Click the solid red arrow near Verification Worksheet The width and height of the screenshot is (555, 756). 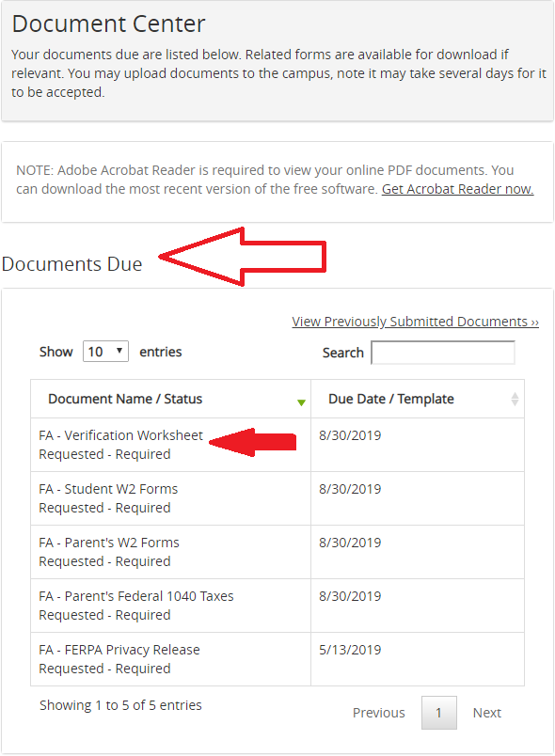pos(253,442)
